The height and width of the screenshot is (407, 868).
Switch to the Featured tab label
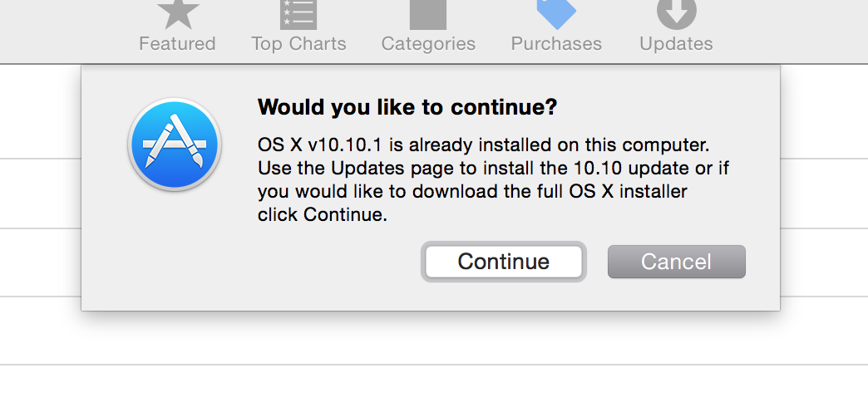pyautogui.click(x=177, y=44)
